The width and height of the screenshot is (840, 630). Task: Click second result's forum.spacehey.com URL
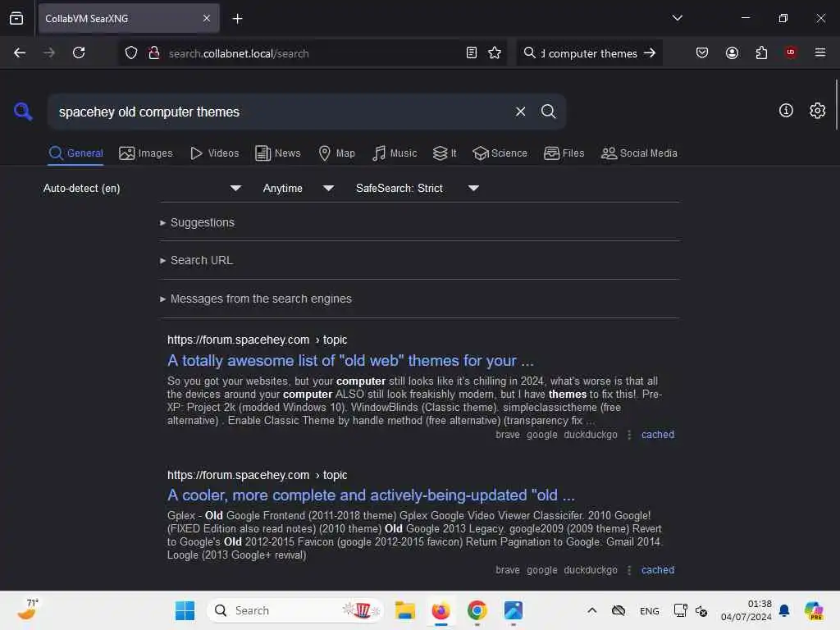coord(257,475)
